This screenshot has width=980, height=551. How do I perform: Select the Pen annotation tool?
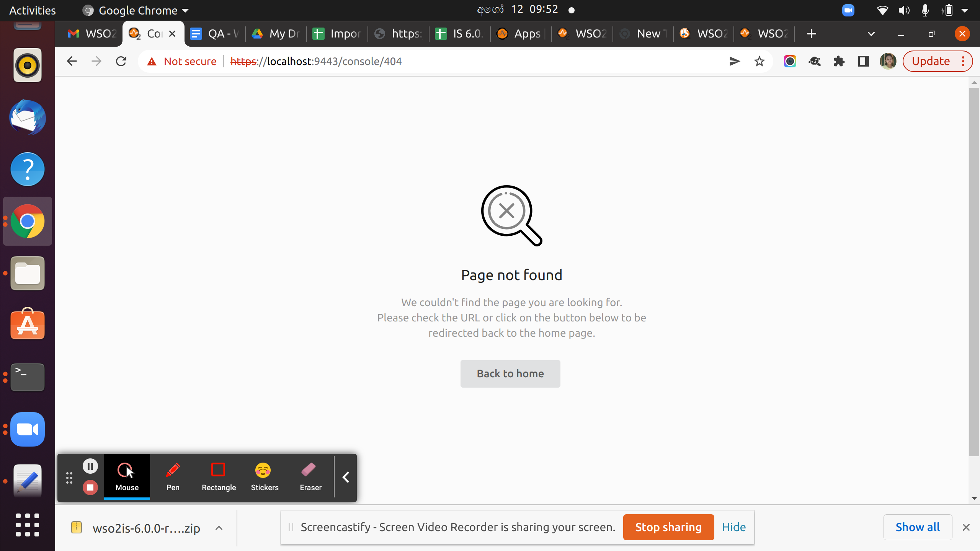[x=173, y=476]
